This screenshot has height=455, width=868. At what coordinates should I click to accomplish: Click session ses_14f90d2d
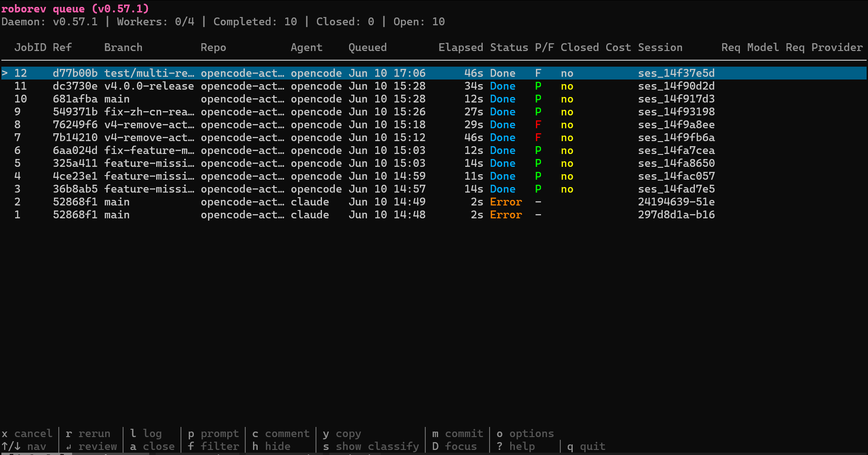click(676, 86)
